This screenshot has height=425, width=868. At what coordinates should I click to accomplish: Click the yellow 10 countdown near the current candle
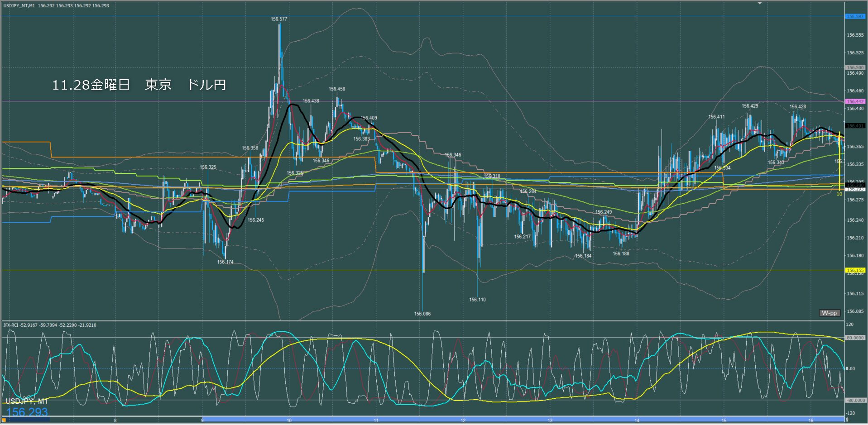839,194
